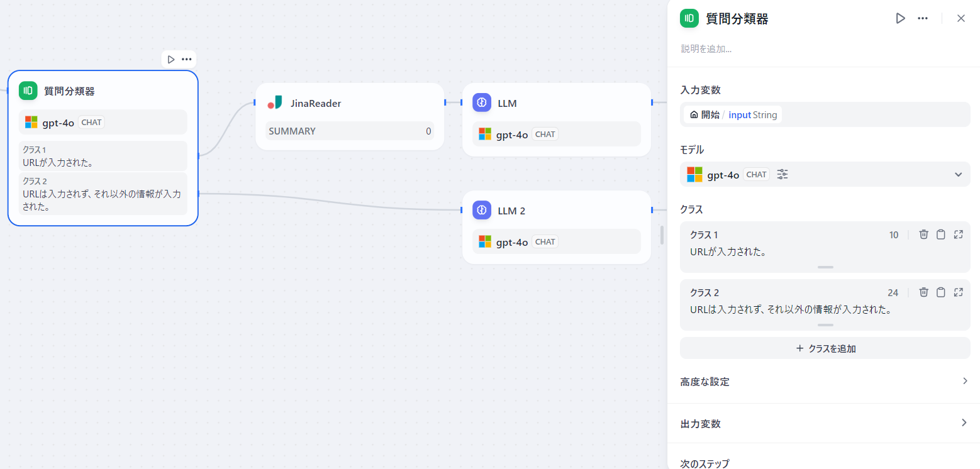Delete クラス 2 with its trash icon
This screenshot has width=980, height=469.
coord(923,292)
